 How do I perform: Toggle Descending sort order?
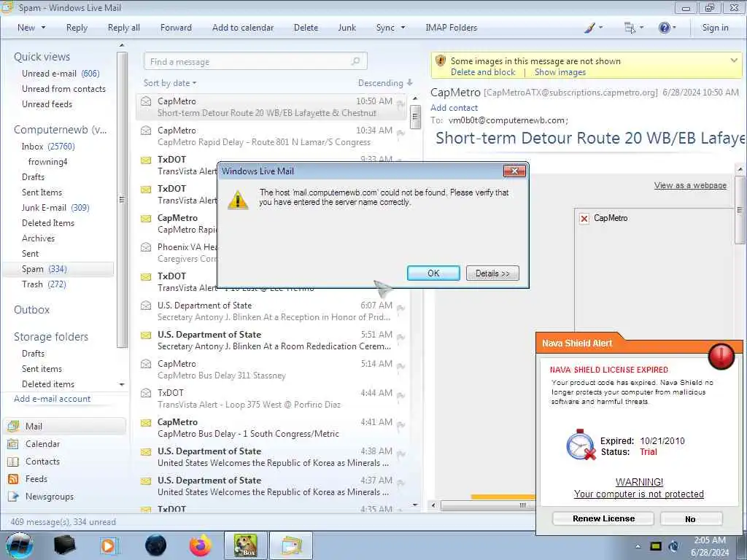[x=385, y=83]
